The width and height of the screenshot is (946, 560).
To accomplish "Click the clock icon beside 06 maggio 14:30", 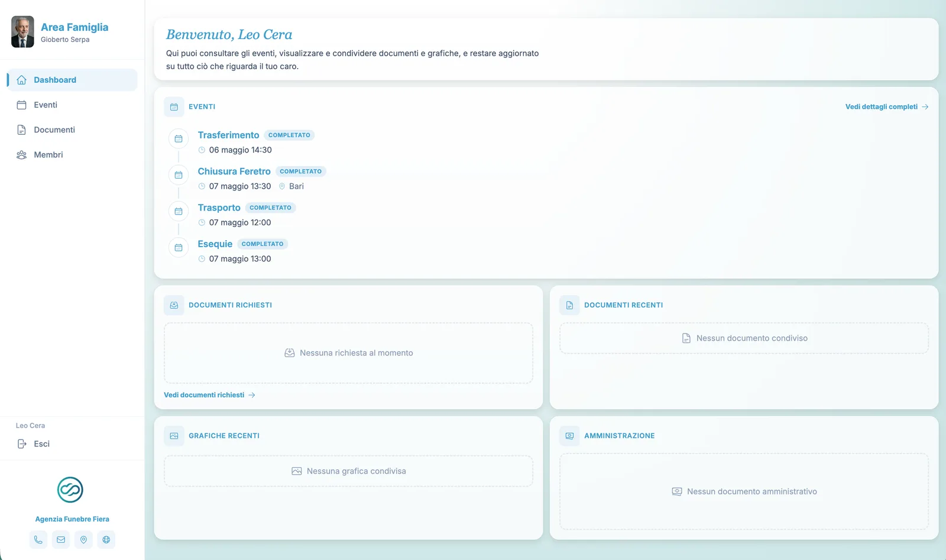I will (202, 150).
